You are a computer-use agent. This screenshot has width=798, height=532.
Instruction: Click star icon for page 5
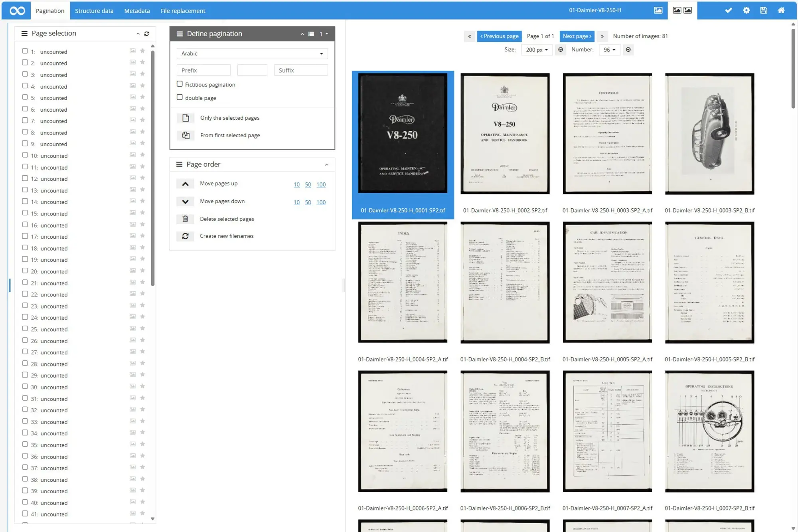(x=142, y=97)
